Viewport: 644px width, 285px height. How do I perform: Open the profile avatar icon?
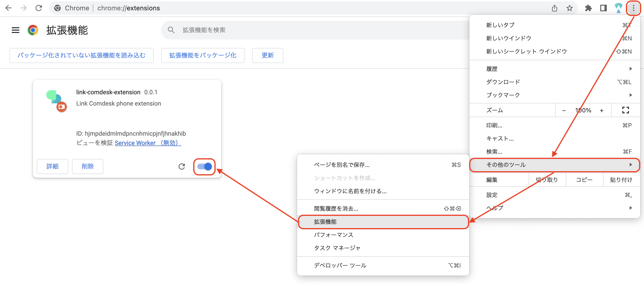(618, 8)
